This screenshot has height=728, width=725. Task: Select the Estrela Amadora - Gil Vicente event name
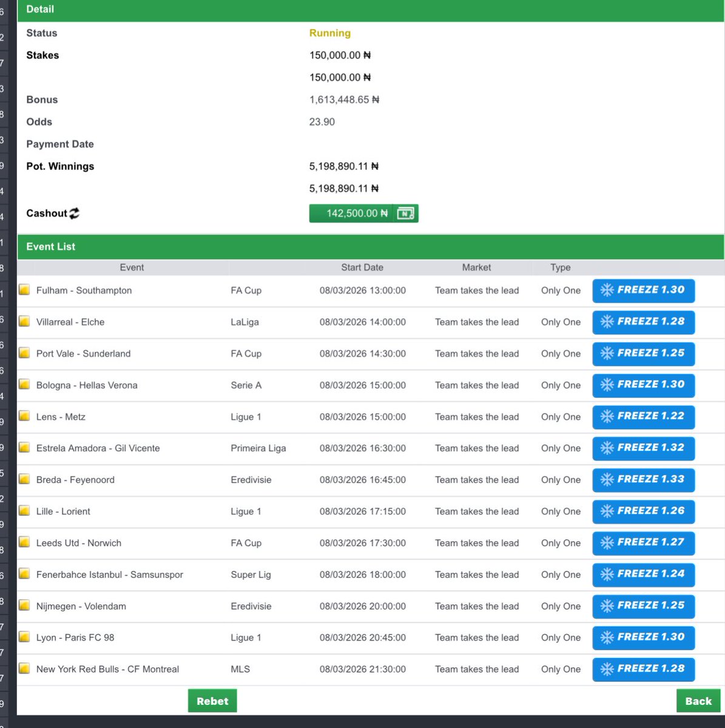(x=98, y=448)
